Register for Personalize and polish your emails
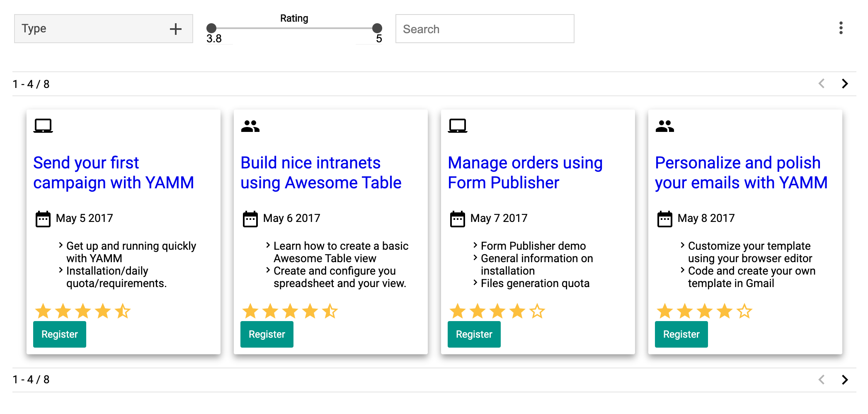Viewport: 868px width, 414px height. point(681,334)
